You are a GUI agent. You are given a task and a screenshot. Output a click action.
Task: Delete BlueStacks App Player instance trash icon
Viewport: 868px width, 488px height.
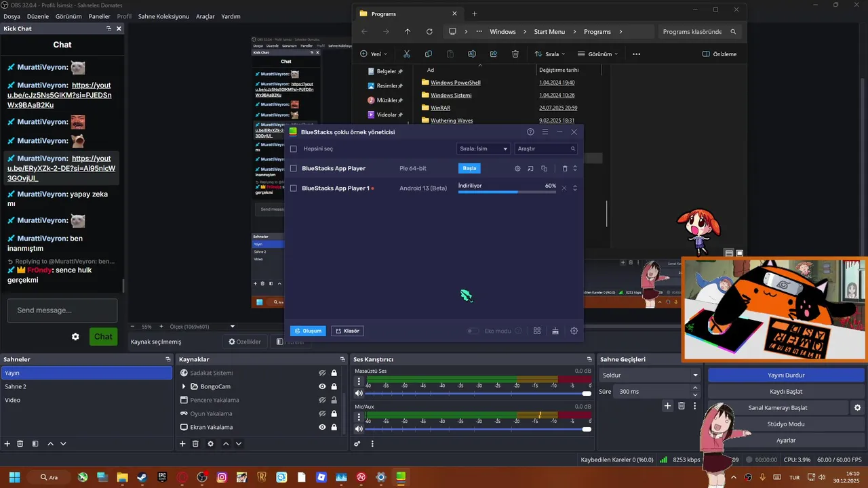(x=565, y=168)
